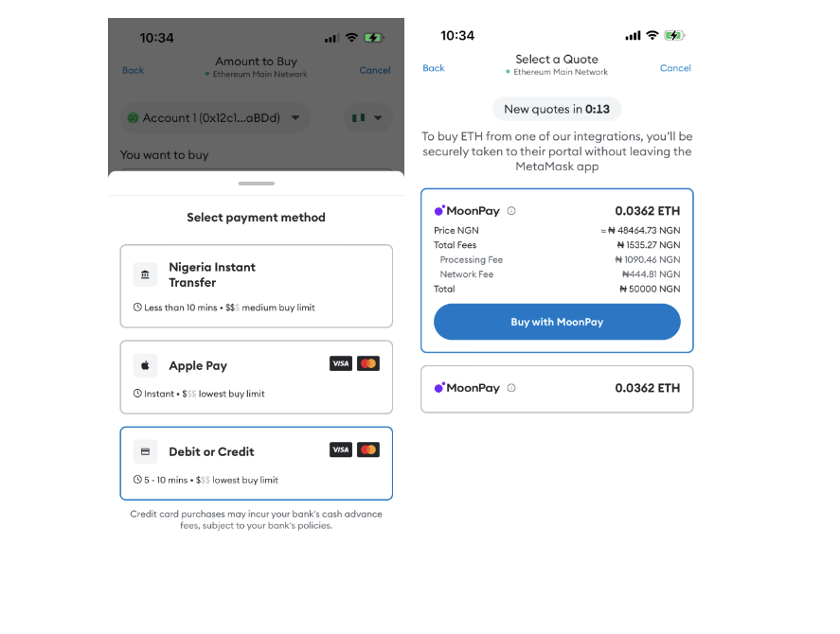Click the bank icon for Nigeria Instant Transfer
The width and height of the screenshot is (840, 634).
[145, 274]
